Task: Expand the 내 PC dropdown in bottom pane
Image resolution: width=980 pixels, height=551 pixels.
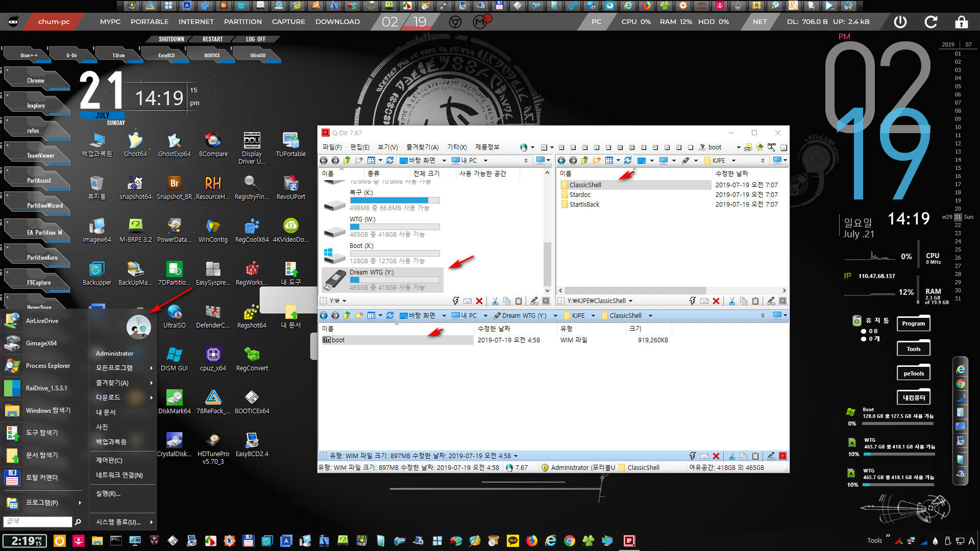Action: (485, 315)
